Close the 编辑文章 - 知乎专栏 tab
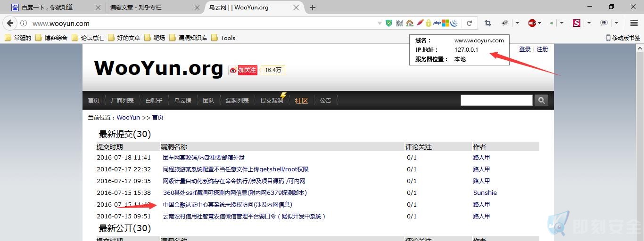The image size is (644, 241). tap(196, 8)
